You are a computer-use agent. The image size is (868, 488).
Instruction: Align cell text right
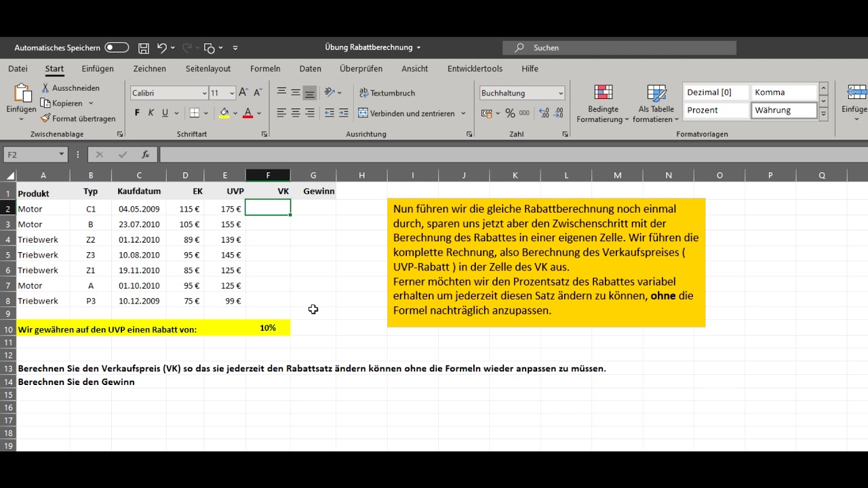pyautogui.click(x=310, y=113)
